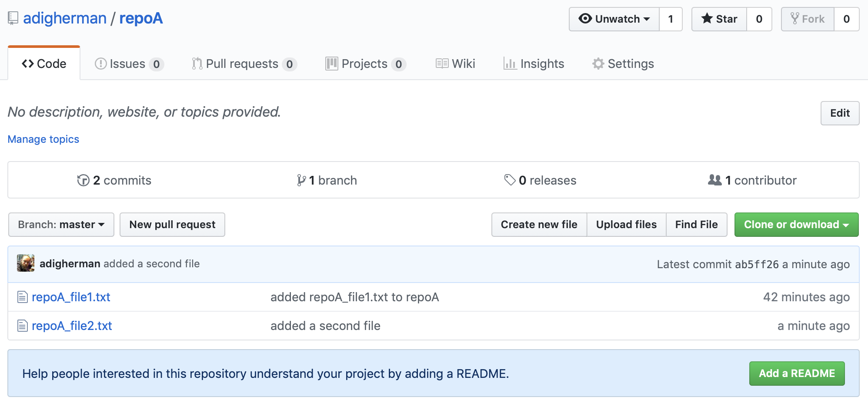Screen dimensions: 868x404
Task: Click the Pull requests count badge
Action: tap(289, 64)
